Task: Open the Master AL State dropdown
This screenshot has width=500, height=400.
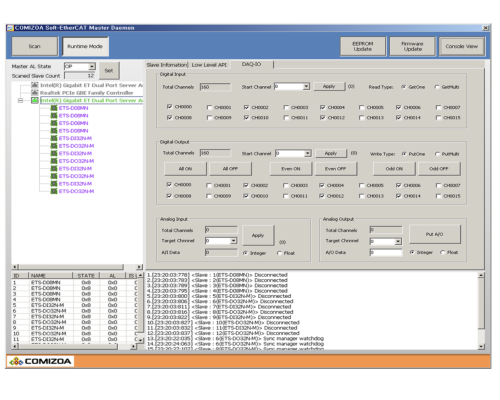Action: click(92, 67)
